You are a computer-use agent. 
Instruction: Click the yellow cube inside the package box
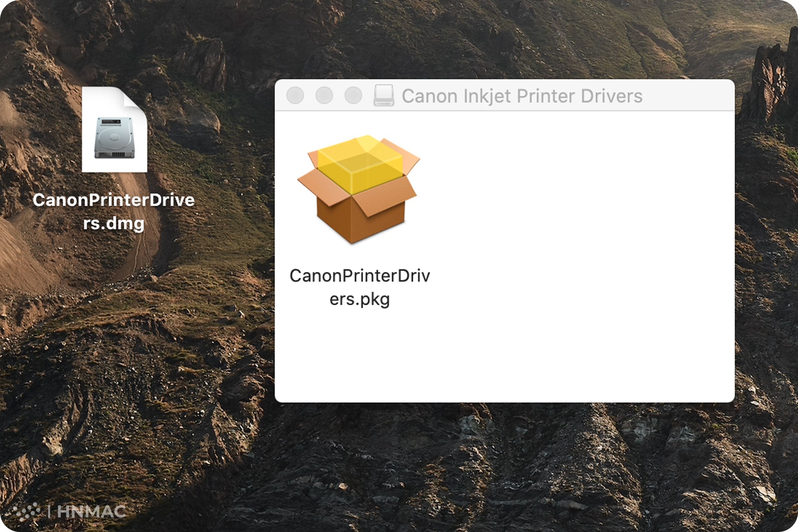click(x=359, y=164)
